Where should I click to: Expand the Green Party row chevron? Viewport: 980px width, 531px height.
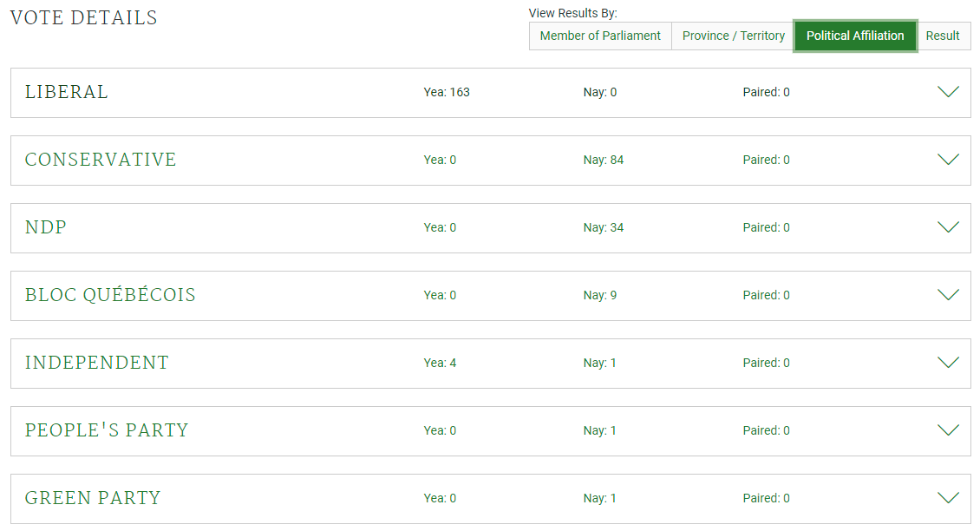(x=948, y=498)
